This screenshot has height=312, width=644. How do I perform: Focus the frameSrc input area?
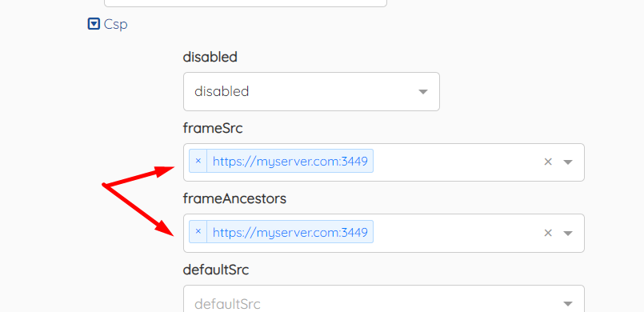tap(456, 162)
